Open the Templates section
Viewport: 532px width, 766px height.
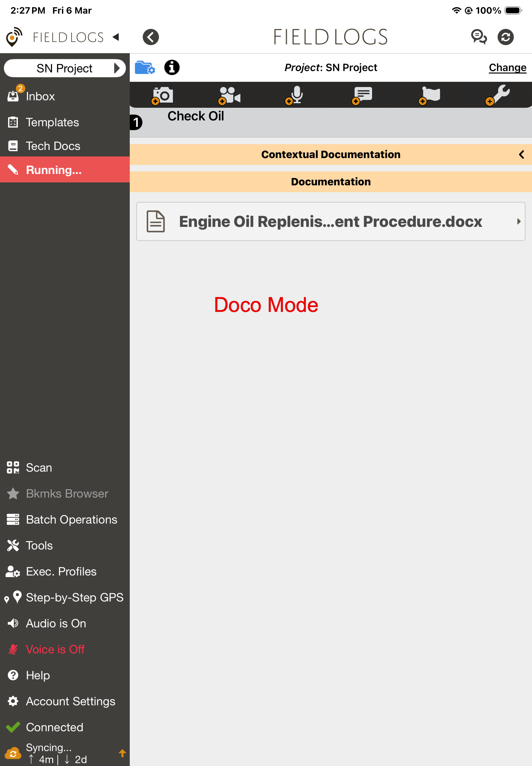coord(52,122)
